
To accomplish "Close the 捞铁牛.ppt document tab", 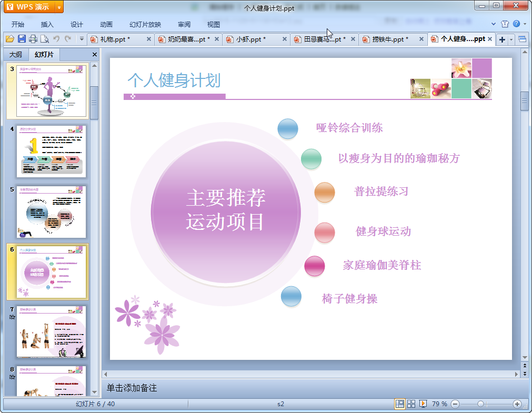I will (x=421, y=39).
